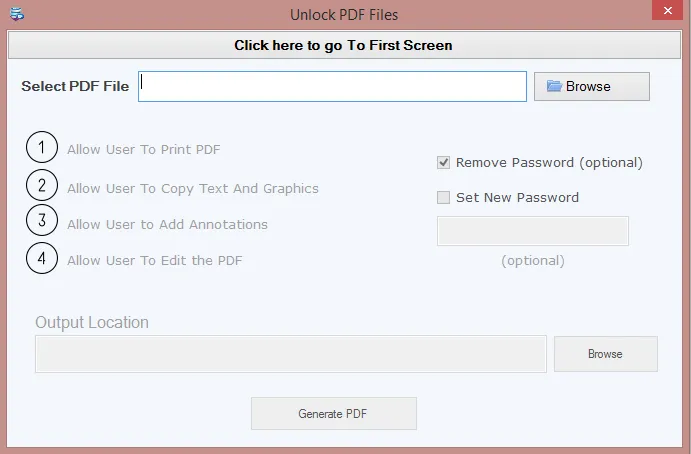Click the Generate PDF button
Screen dimensions: 691x454
point(334,413)
